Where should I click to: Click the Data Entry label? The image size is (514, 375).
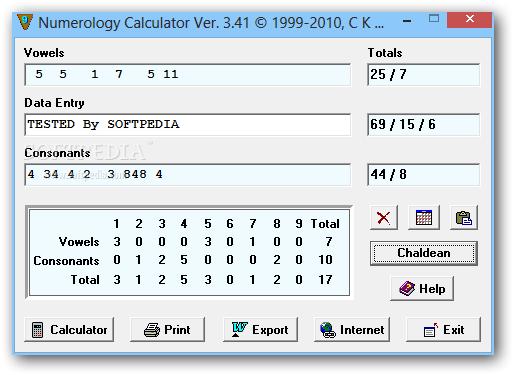point(54,103)
